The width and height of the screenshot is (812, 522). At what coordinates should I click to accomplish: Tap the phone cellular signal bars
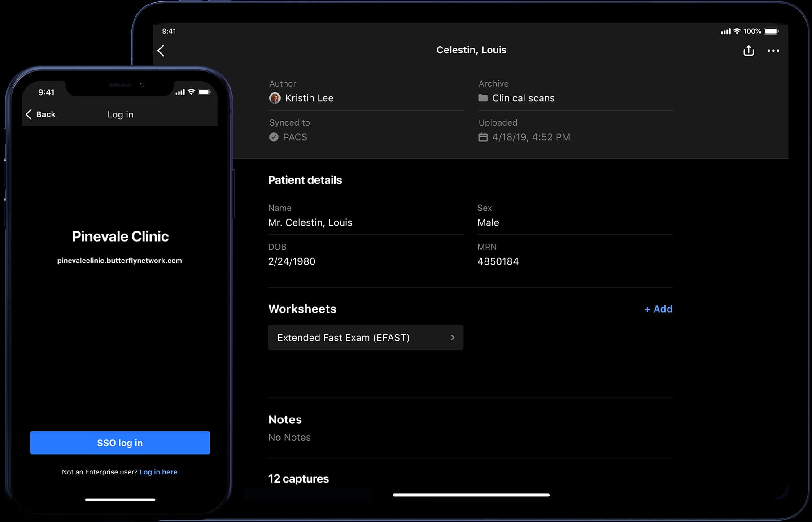(180, 92)
